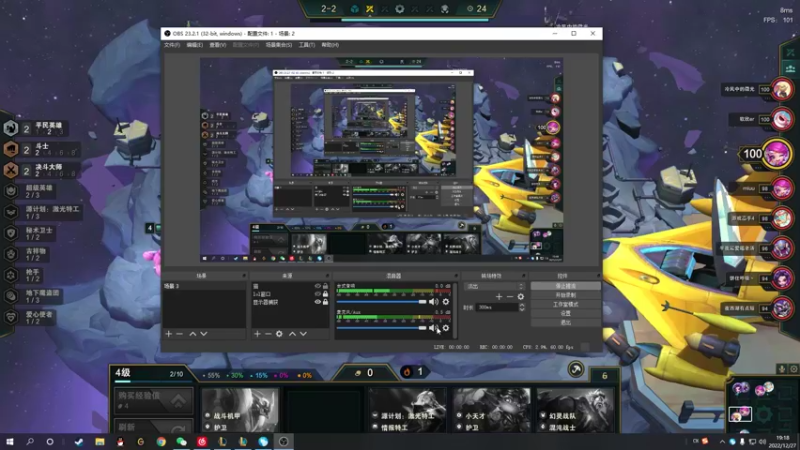Viewport: 800px width, 450px height.
Task: Toggle lock on 1v1窗口 source
Action: [x=326, y=294]
